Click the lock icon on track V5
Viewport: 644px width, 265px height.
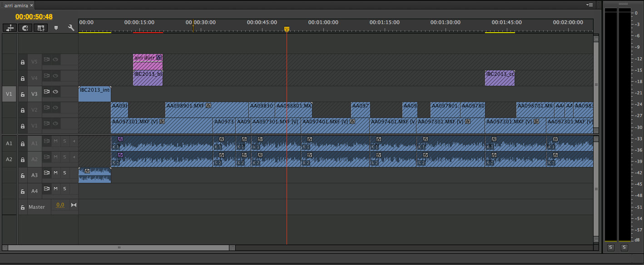point(22,63)
